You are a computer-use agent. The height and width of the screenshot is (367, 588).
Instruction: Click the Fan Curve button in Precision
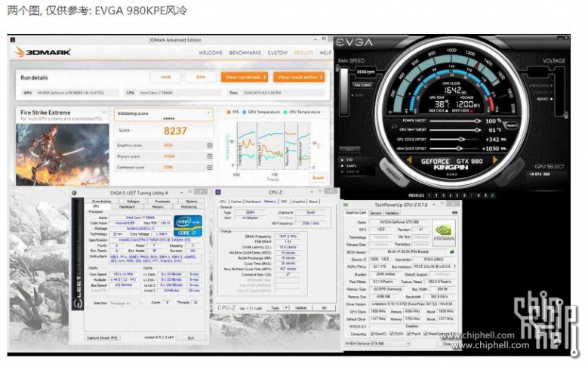(363, 85)
